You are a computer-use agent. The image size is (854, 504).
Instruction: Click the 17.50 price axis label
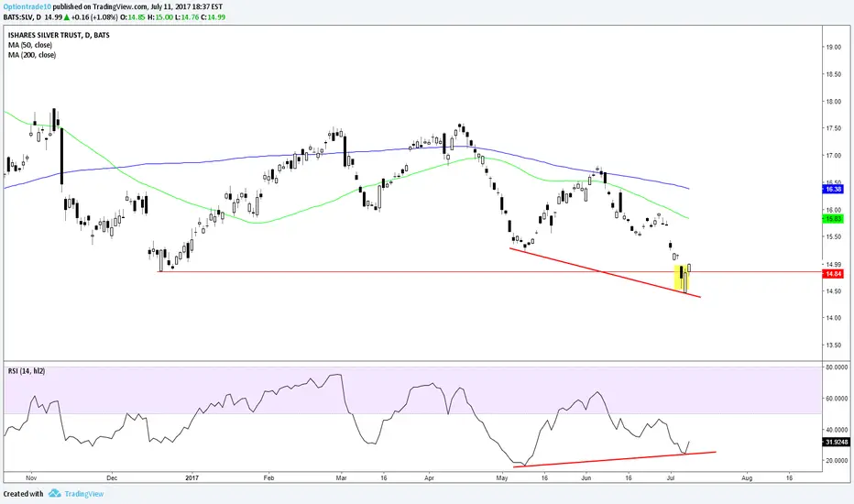[x=833, y=128]
